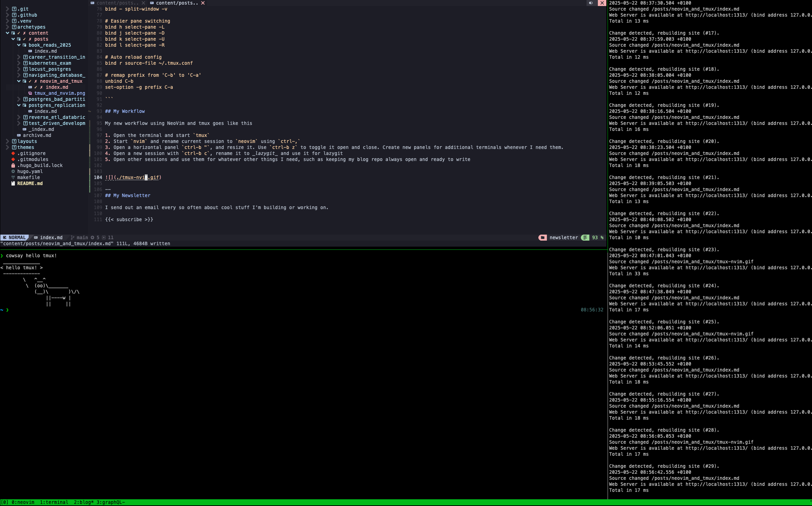This screenshot has width=812, height=506.
Task: Close the active content/posts buffer tab
Action: click(x=203, y=3)
